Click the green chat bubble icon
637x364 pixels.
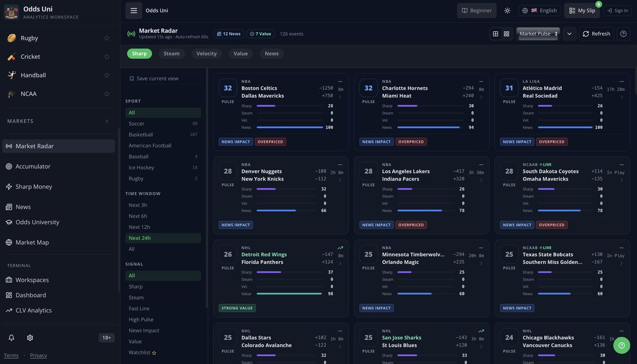click(x=621, y=345)
